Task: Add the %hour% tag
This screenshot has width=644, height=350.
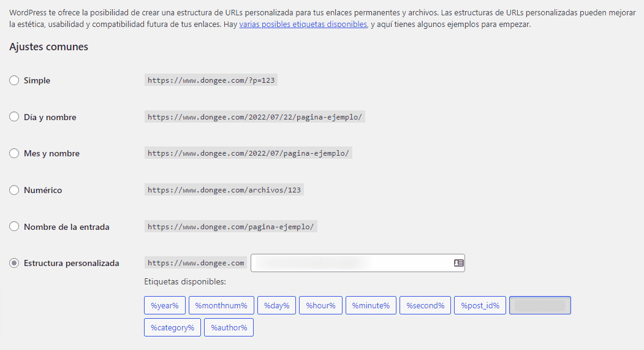Action: 320,305
